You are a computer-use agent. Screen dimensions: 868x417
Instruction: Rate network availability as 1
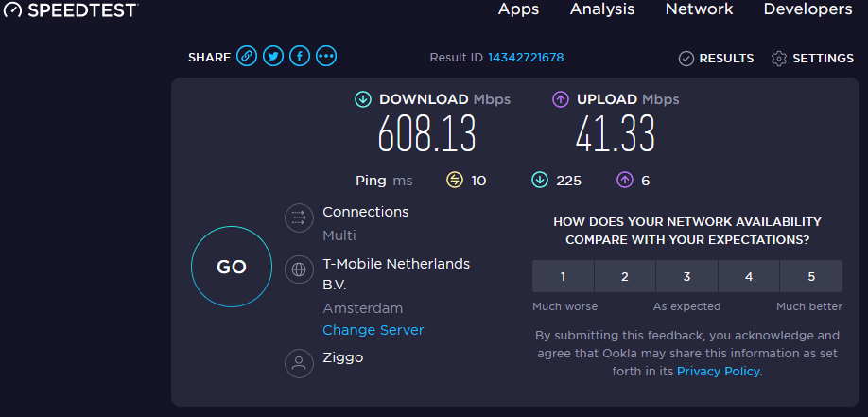[564, 277]
